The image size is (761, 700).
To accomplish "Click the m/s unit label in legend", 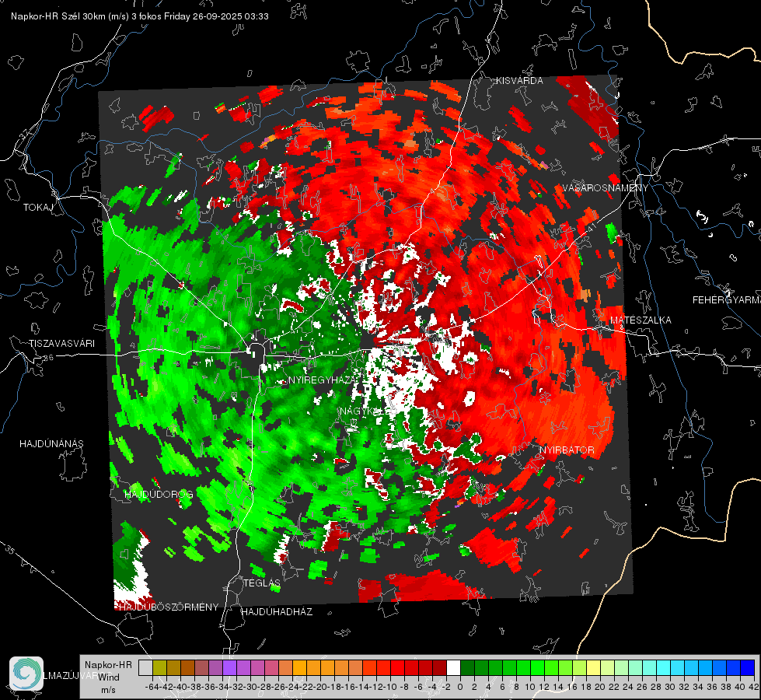I will coord(108,690).
